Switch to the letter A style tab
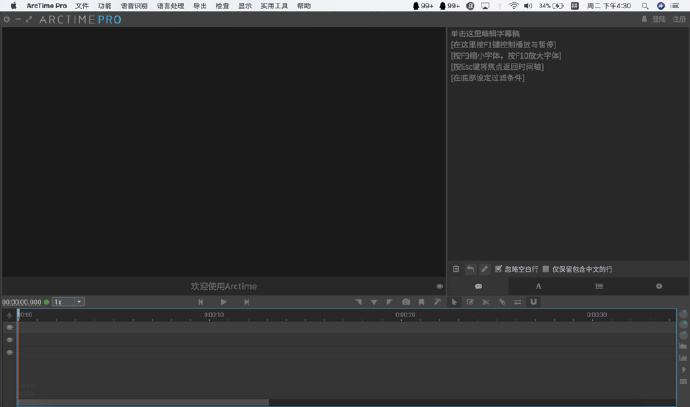690x407 pixels. pyautogui.click(x=538, y=286)
